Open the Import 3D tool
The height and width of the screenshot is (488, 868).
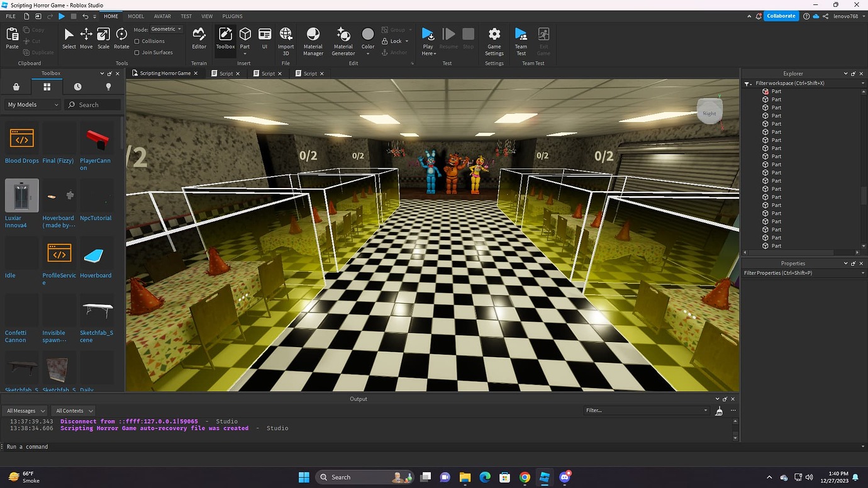pyautogui.click(x=285, y=38)
